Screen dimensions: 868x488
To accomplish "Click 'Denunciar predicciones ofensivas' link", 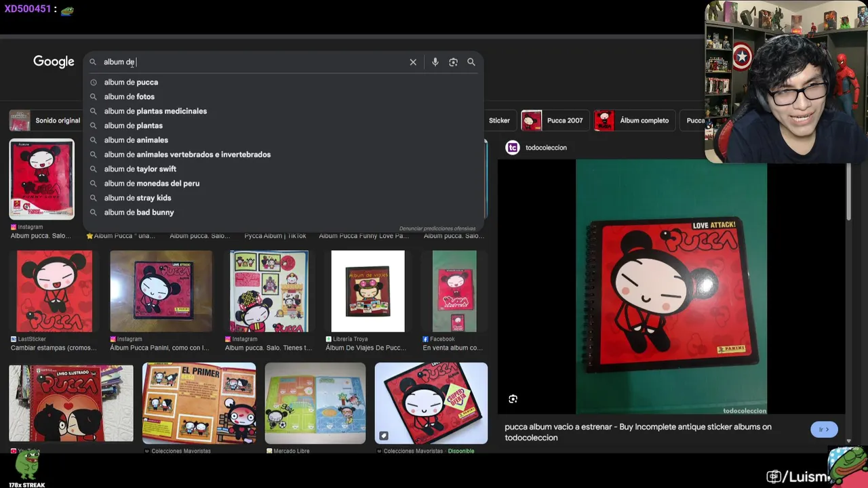I will click(x=437, y=228).
